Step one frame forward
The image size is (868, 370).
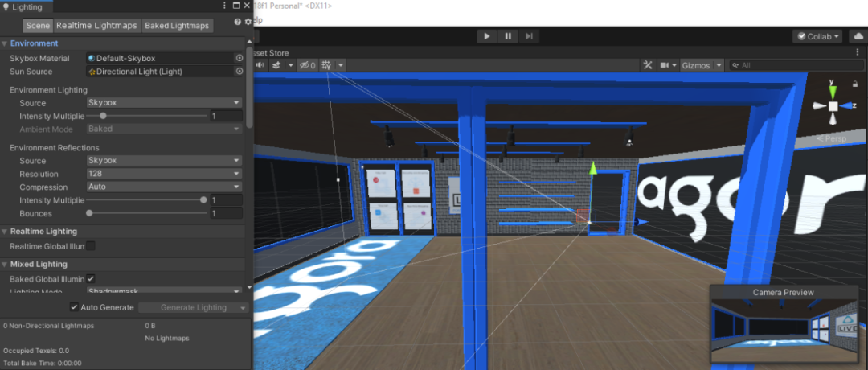pyautogui.click(x=529, y=36)
